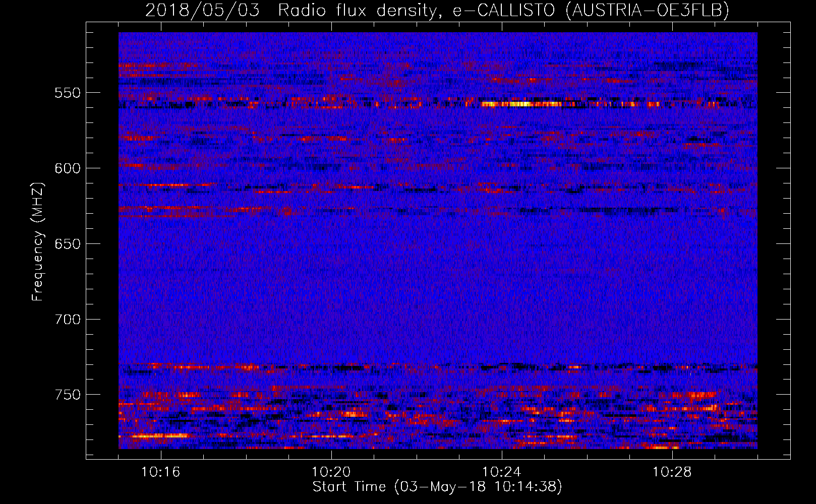Click the 10:20 time axis label
This screenshot has width=816, height=504.
[x=331, y=472]
